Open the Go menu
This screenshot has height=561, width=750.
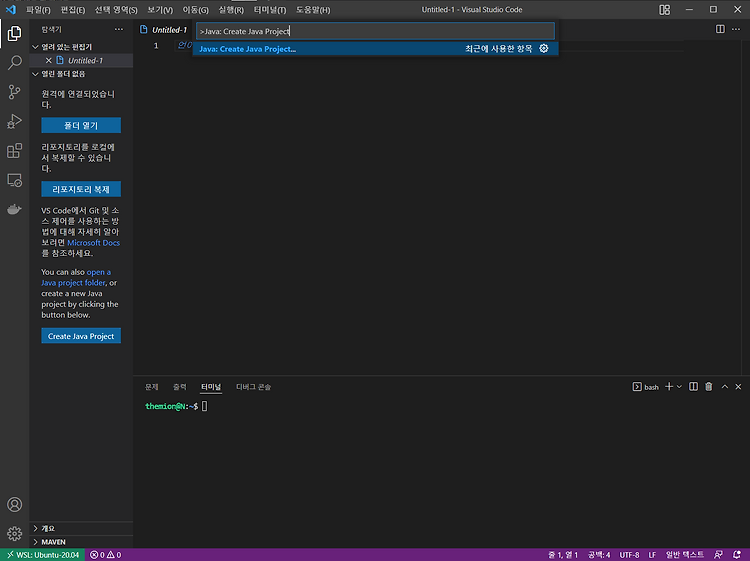(x=196, y=10)
